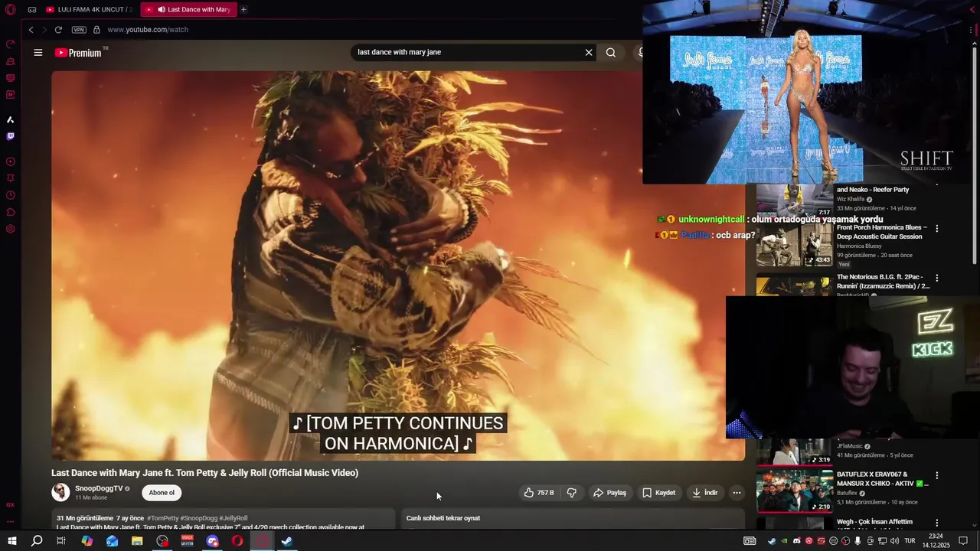Open Front Porch Harmonica Blues video

(x=881, y=232)
